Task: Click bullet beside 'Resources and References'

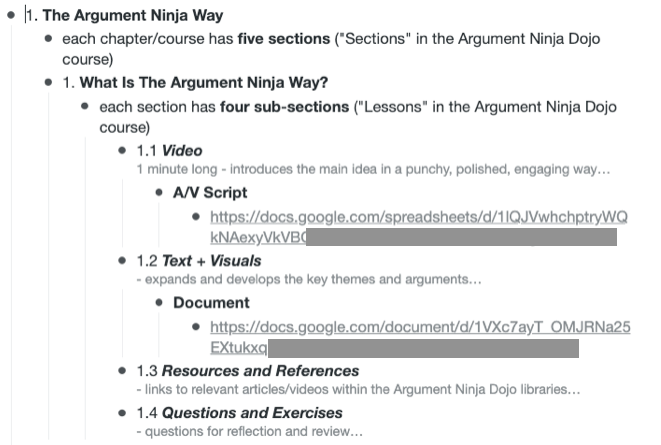Action: (x=122, y=371)
